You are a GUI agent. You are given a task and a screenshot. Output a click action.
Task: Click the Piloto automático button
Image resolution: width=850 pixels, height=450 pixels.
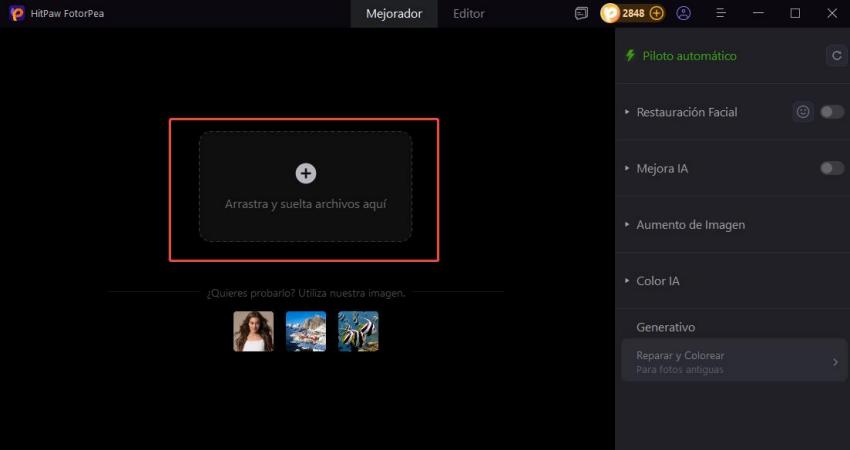coord(688,56)
